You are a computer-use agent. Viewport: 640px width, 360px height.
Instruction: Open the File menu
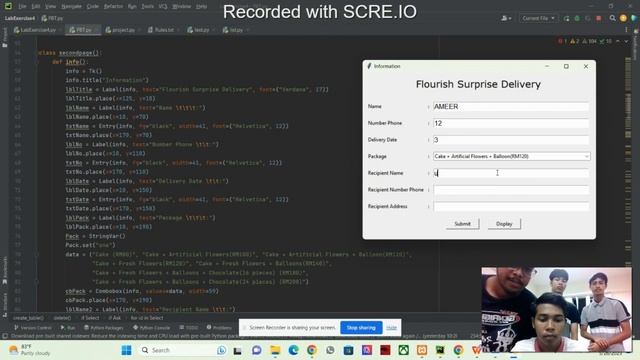pos(22,6)
